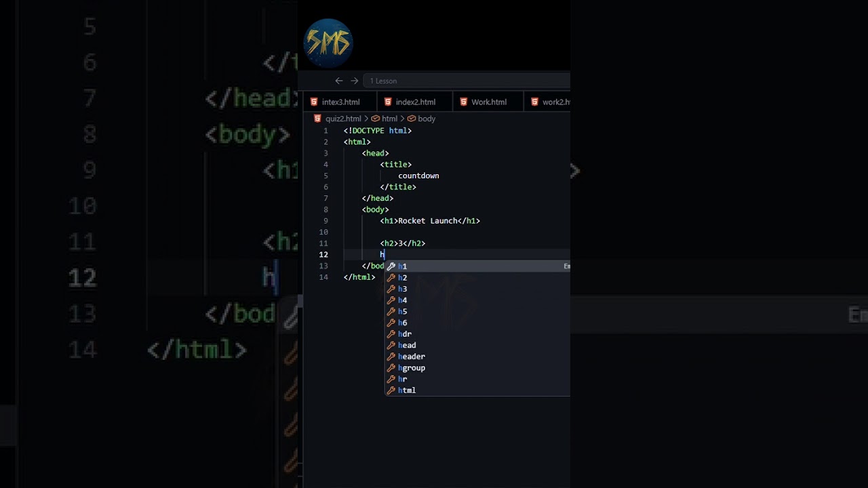Go forward with the right arrow icon

[x=354, y=81]
